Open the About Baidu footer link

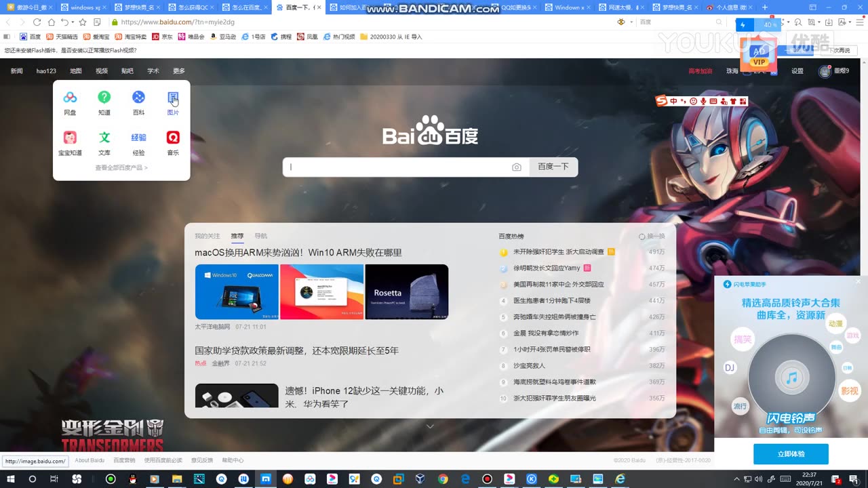click(x=90, y=460)
